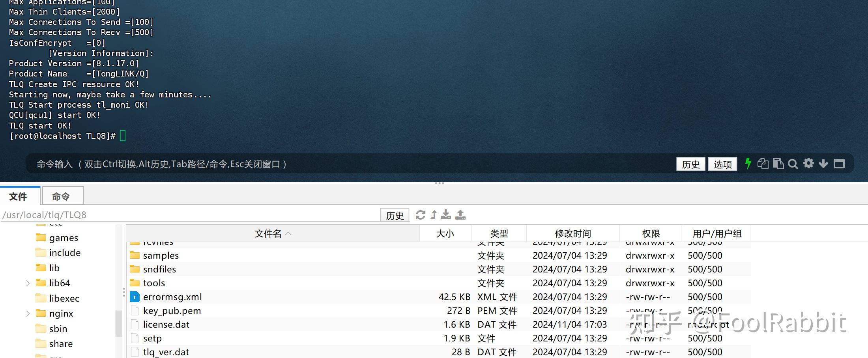Click the download-to-local icon in file panel
Screen dimensions: 868x358
click(446, 215)
